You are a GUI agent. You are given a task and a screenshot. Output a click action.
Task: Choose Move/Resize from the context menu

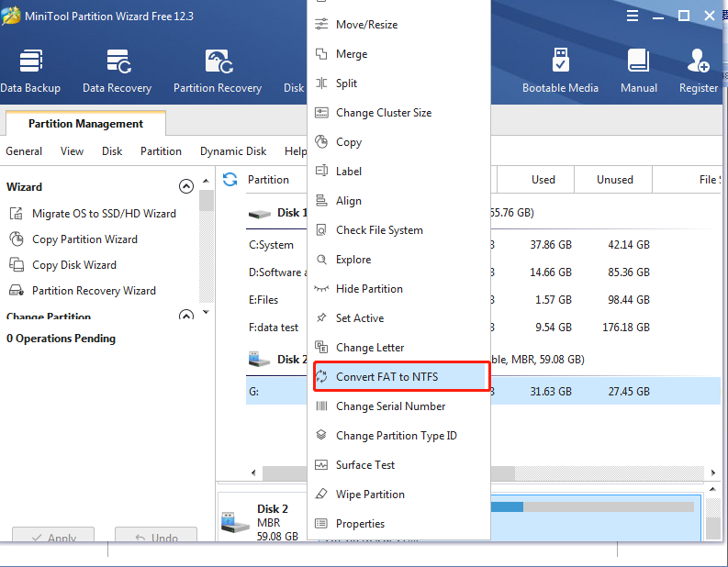coord(398,25)
